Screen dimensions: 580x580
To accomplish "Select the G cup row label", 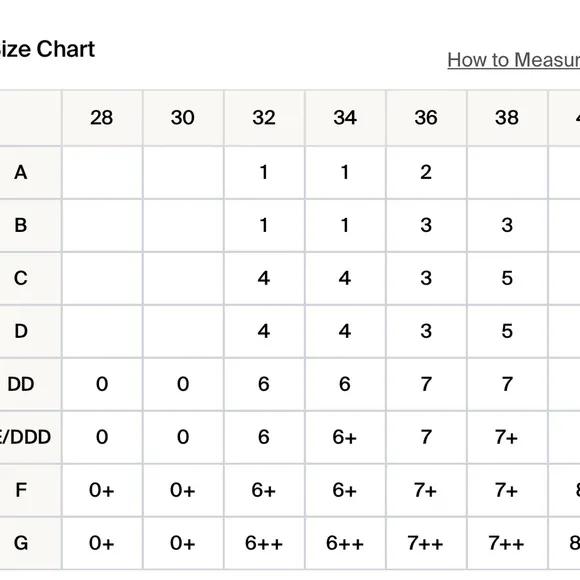I will pyautogui.click(x=21, y=543).
